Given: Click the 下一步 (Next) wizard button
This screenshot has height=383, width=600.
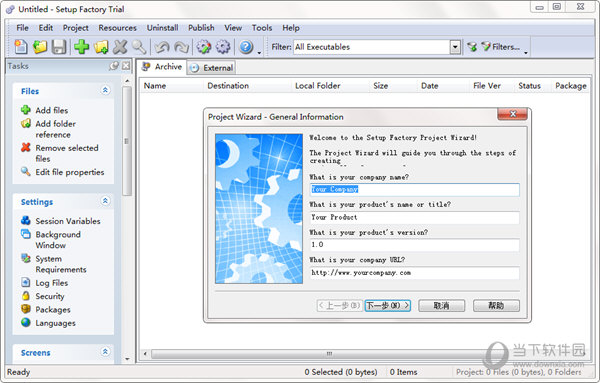Looking at the screenshot, I should [388, 305].
